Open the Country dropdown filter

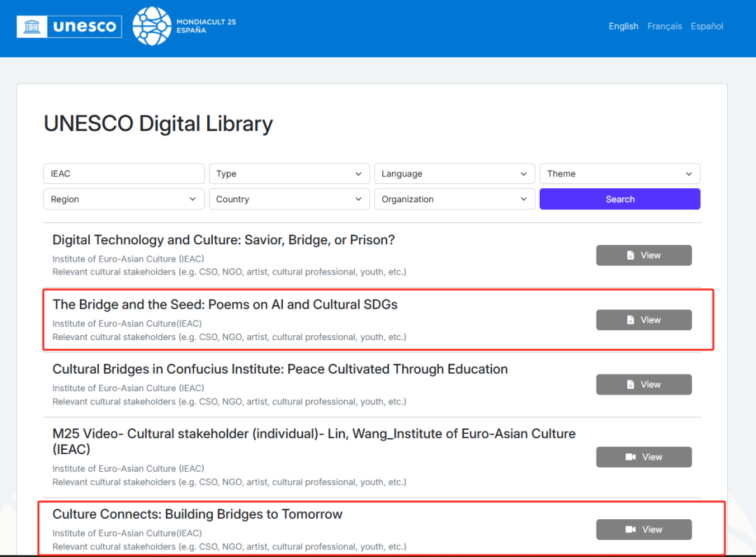pyautogui.click(x=289, y=199)
